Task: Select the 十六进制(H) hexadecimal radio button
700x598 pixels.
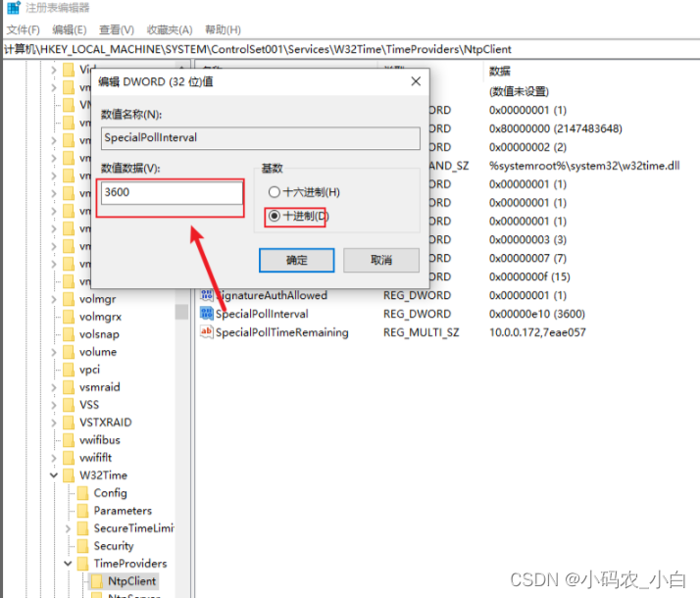Action: pos(275,192)
